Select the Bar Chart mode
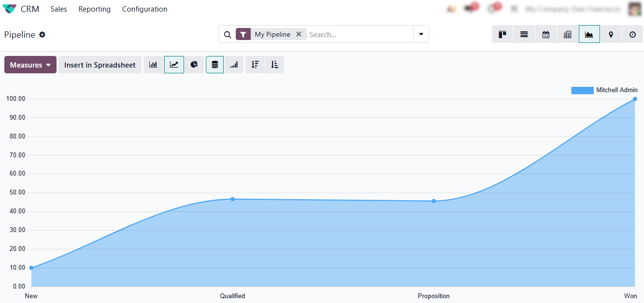The width and height of the screenshot is (644, 303). (153, 65)
